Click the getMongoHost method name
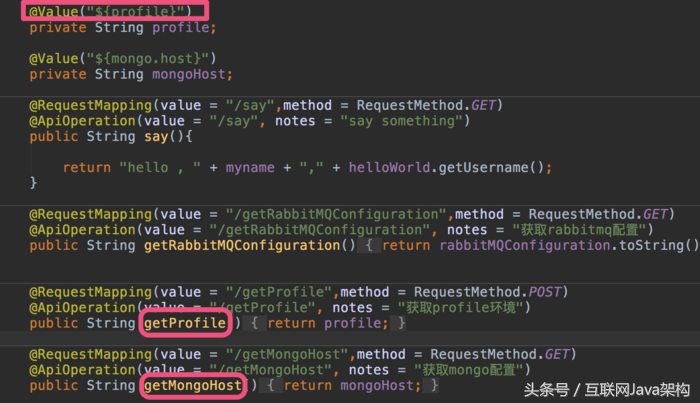 click(x=194, y=386)
